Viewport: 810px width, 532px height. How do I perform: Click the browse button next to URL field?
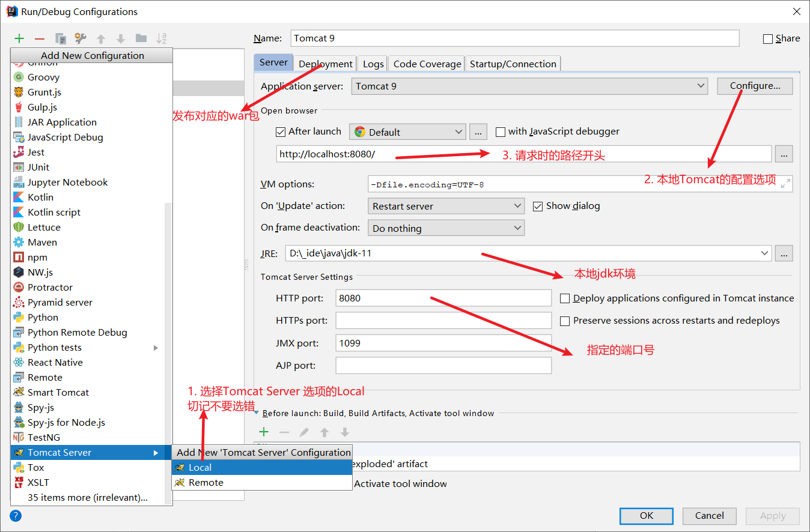784,154
